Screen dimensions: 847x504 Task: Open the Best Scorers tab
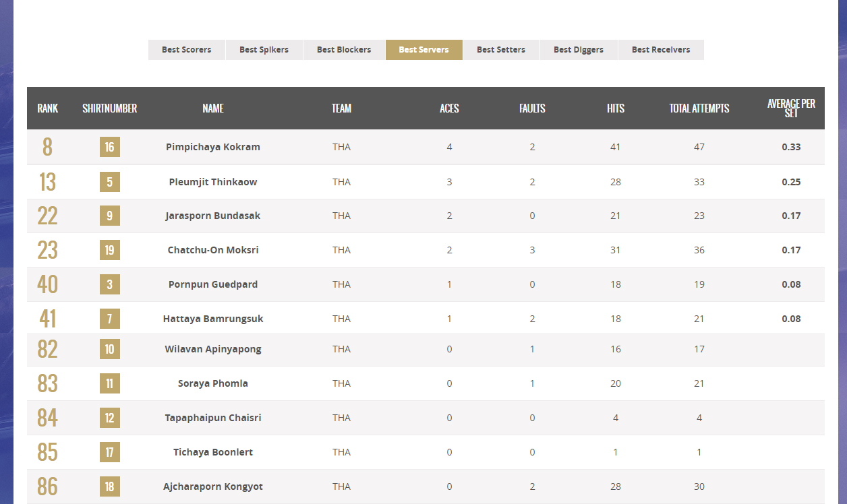[x=186, y=50]
